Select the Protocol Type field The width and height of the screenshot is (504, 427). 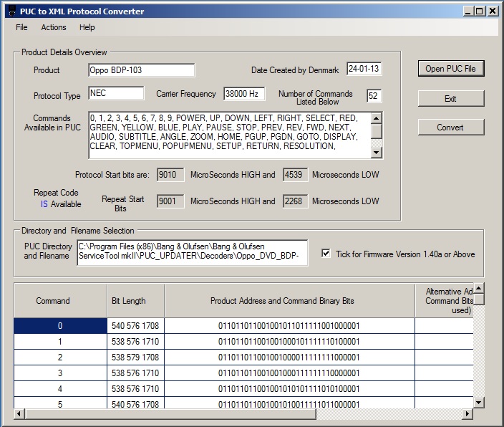[116, 93]
